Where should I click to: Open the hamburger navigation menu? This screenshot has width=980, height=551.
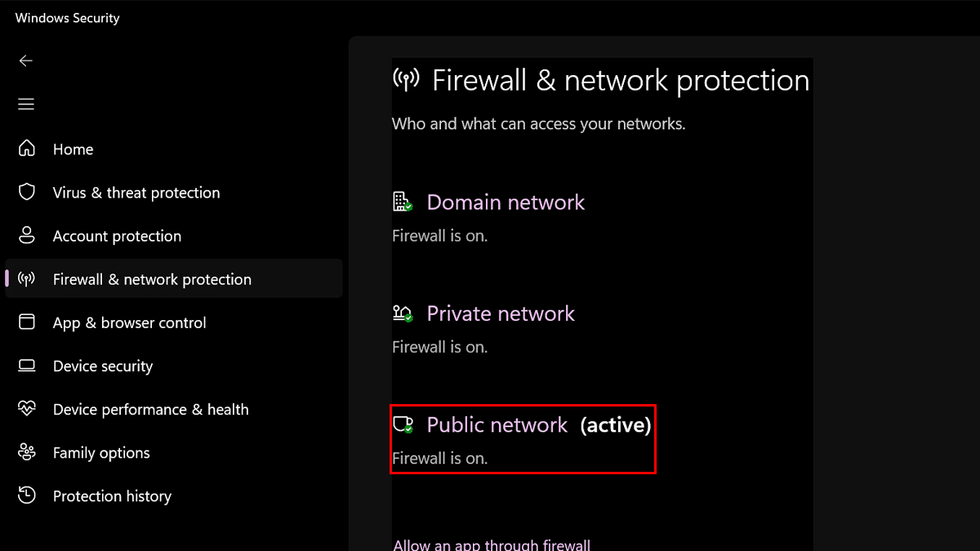26,104
